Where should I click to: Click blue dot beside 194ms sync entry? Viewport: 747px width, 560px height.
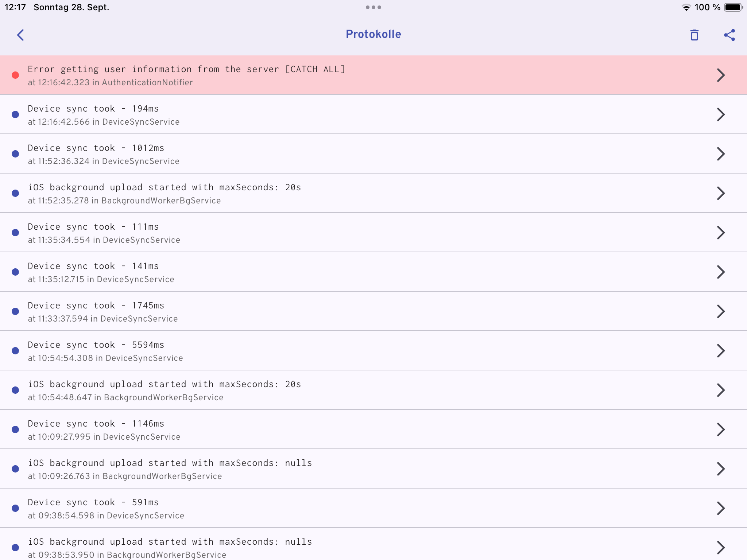[15, 114]
